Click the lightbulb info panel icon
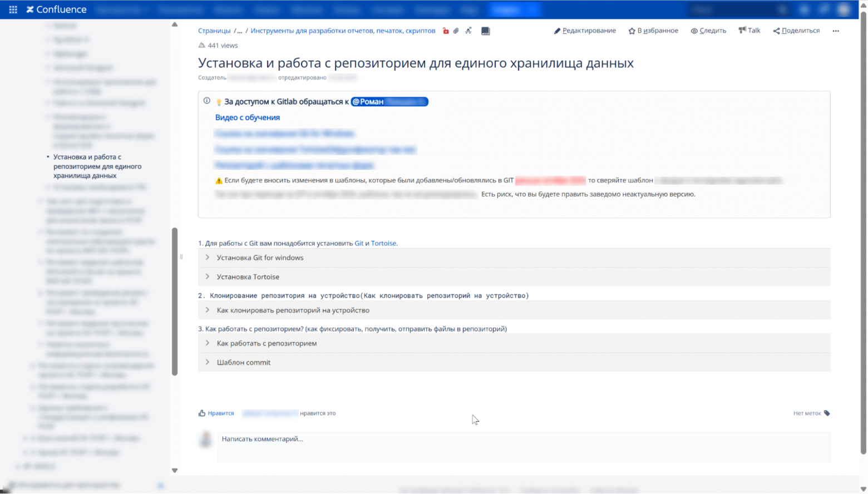The width and height of the screenshot is (868, 494). (x=218, y=102)
